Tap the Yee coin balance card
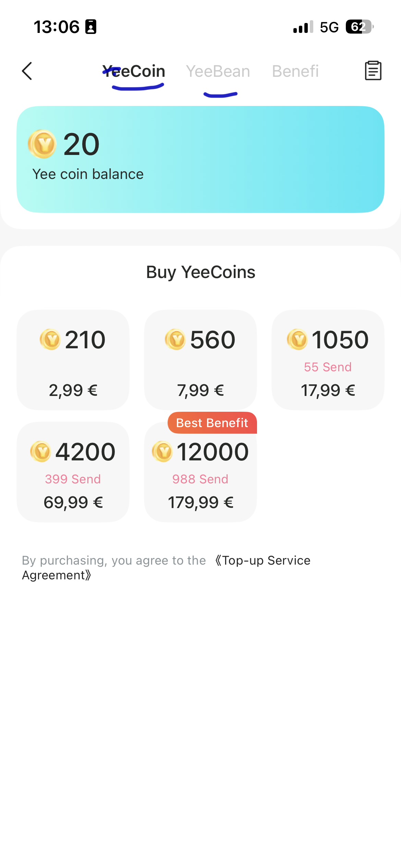 click(200, 159)
